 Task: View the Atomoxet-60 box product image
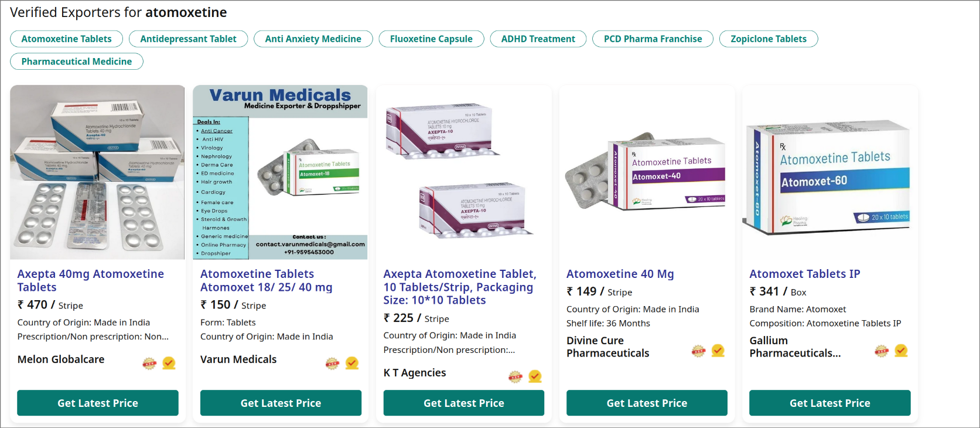point(829,172)
